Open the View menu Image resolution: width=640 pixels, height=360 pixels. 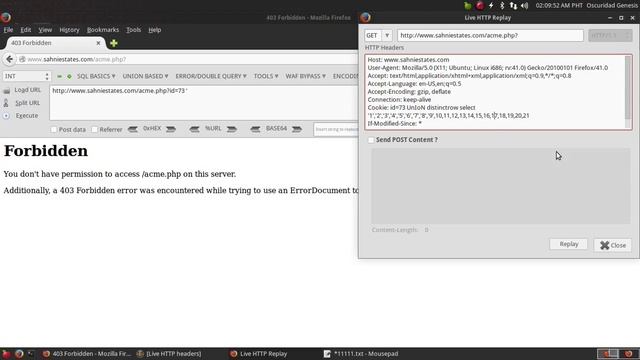45,30
